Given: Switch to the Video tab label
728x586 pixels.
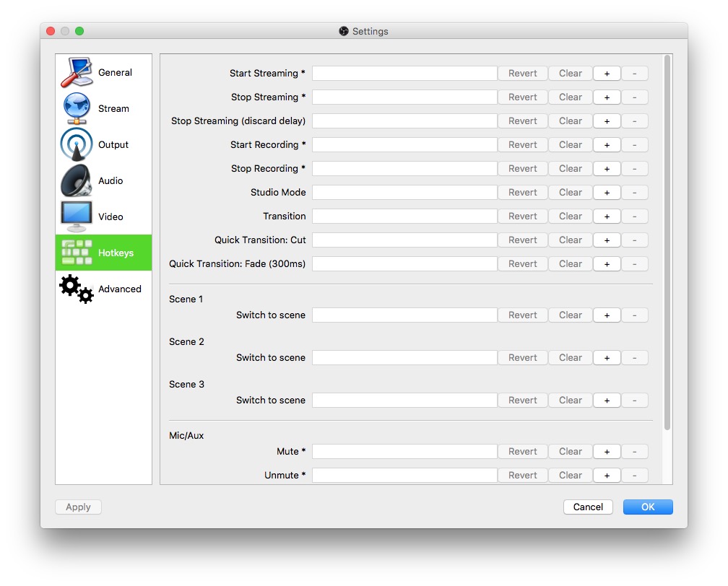Looking at the screenshot, I should (x=110, y=217).
